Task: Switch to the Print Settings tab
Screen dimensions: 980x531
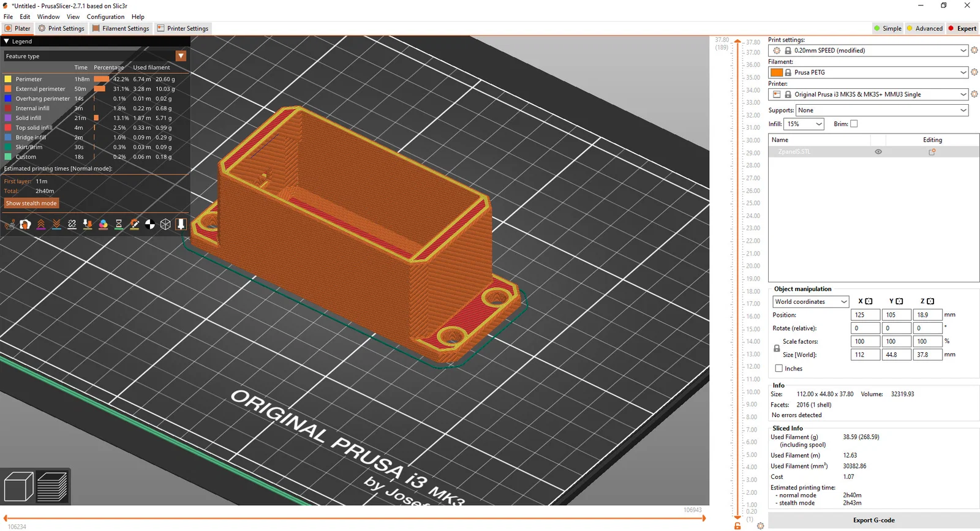Action: 61,28
